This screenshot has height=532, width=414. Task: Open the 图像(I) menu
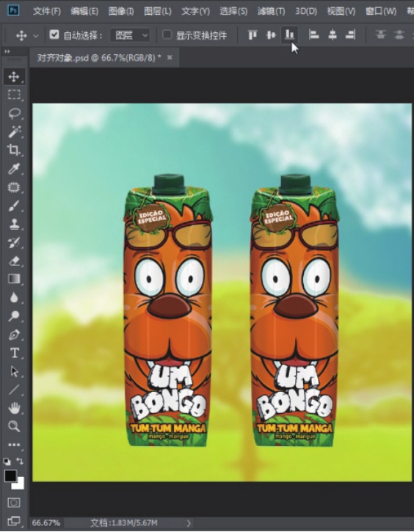pyautogui.click(x=121, y=11)
